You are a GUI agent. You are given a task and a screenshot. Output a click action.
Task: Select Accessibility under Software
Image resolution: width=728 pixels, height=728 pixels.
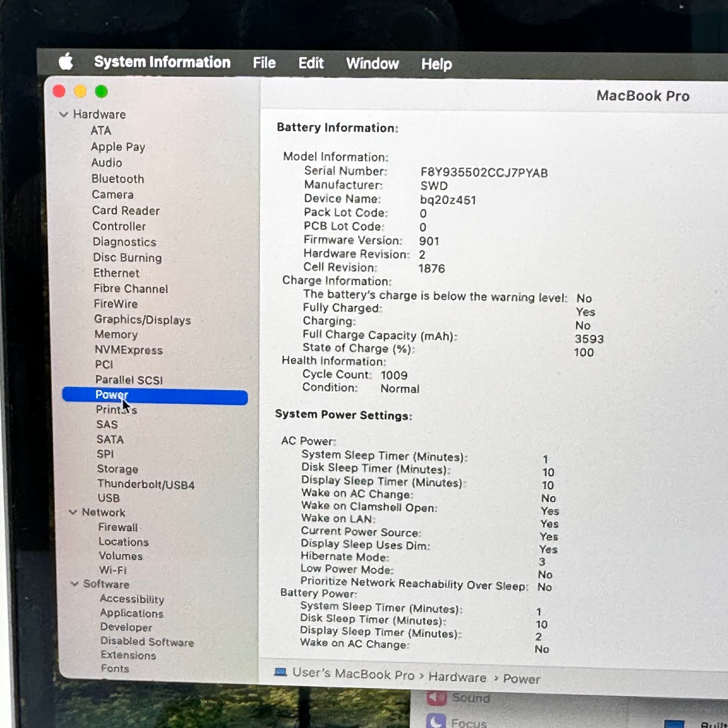click(132, 599)
